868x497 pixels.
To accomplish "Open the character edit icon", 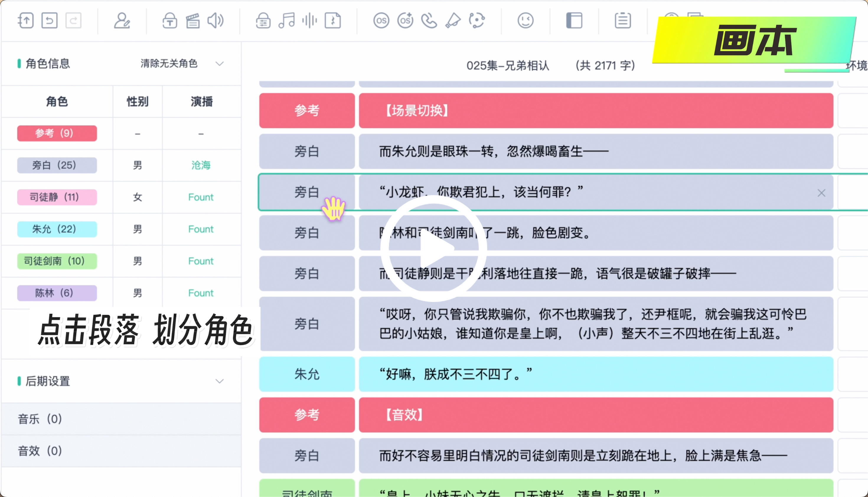I will (x=122, y=20).
